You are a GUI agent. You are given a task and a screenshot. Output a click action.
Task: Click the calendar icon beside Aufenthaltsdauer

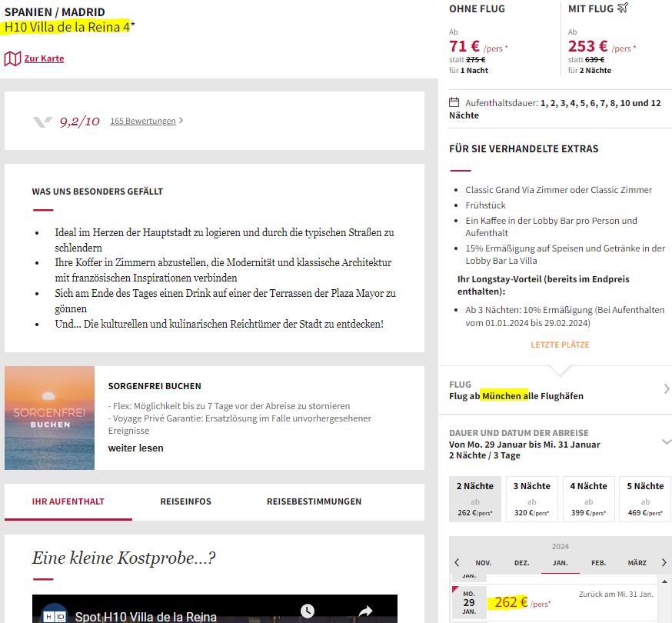click(x=454, y=102)
